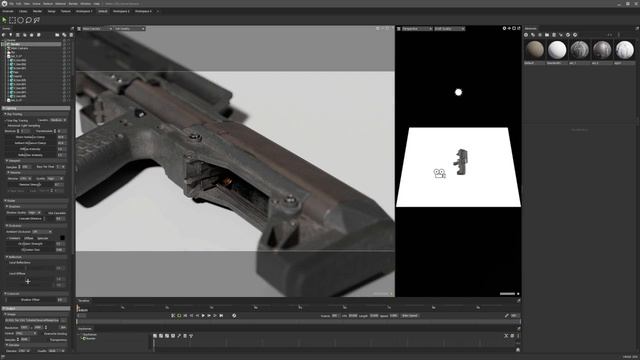This screenshot has height=360, width=640.
Task: Open the Draft Quality dropdown
Action: tap(449, 29)
